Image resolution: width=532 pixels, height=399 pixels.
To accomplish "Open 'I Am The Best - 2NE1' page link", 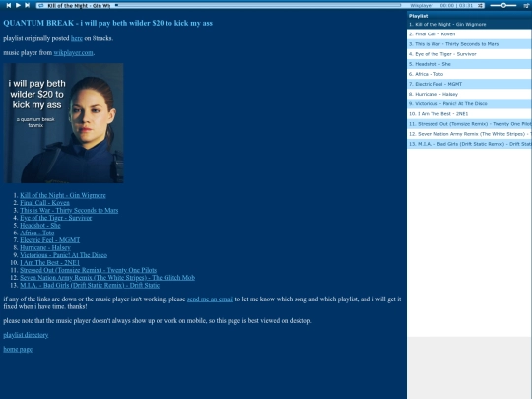I will tap(49, 263).
